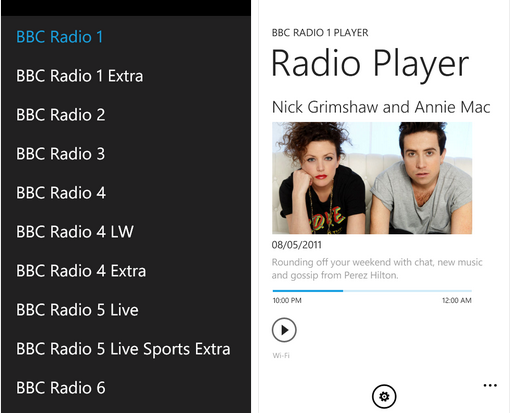Image resolution: width=521 pixels, height=413 pixels.
Task: Click the Wi-Fi connection label
Action: [x=281, y=356]
